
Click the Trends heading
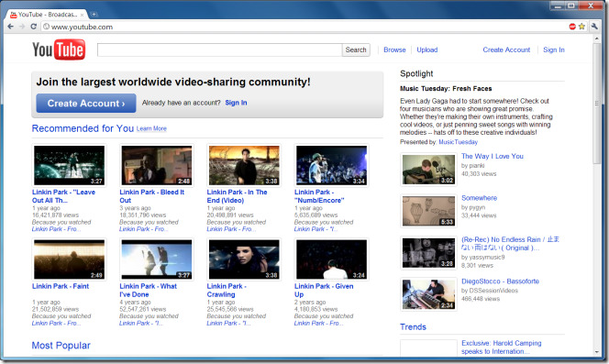[414, 327]
